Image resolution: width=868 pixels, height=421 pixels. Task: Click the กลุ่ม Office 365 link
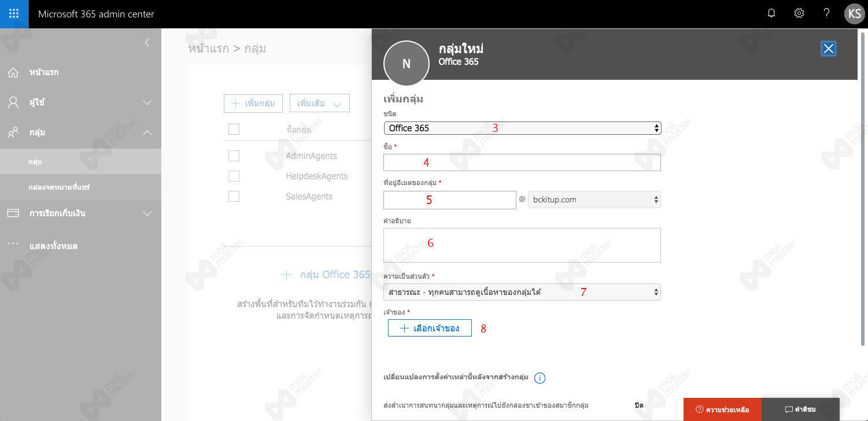[x=326, y=275]
